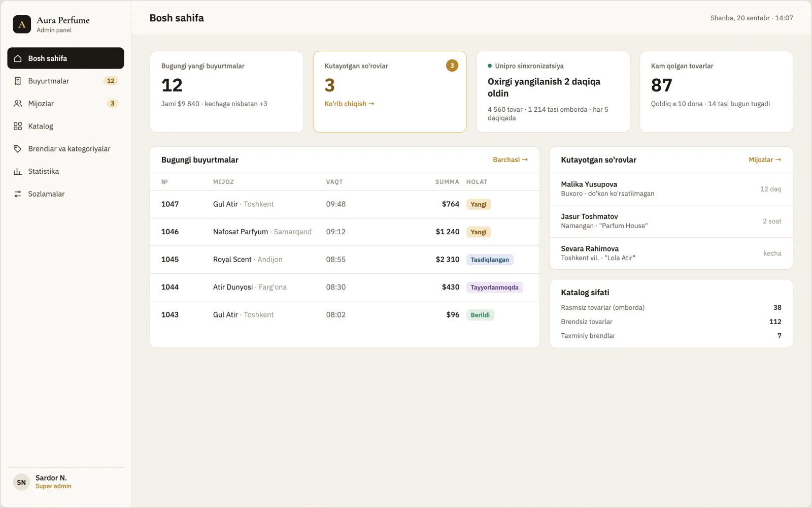
Task: Select order number 1043
Action: (x=345, y=315)
